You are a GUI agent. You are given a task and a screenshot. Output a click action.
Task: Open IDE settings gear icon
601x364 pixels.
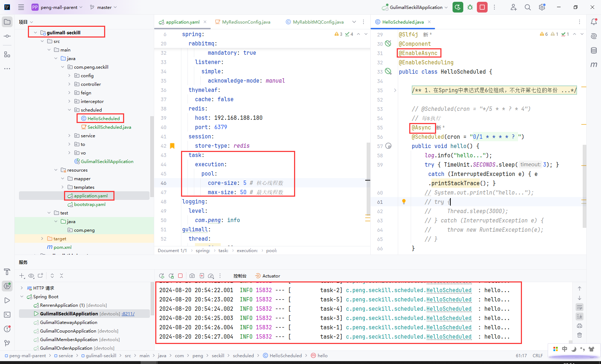pos(542,7)
